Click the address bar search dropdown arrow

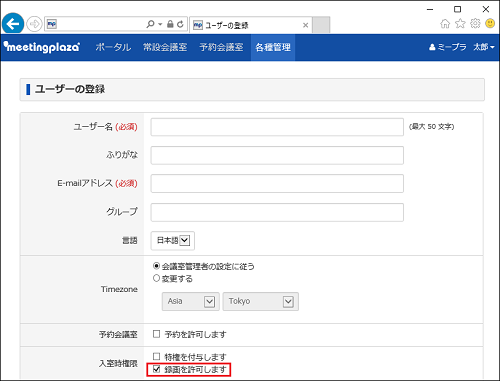[x=160, y=24]
